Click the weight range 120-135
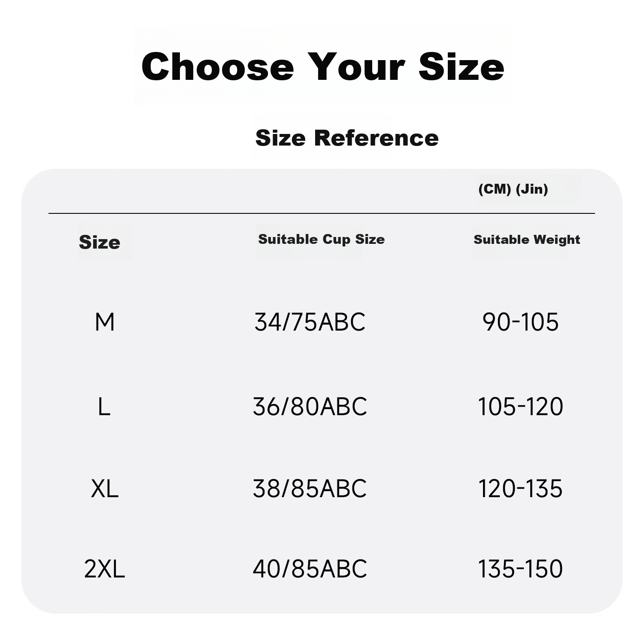Image resolution: width=644 pixels, height=644 pixels. (x=520, y=489)
